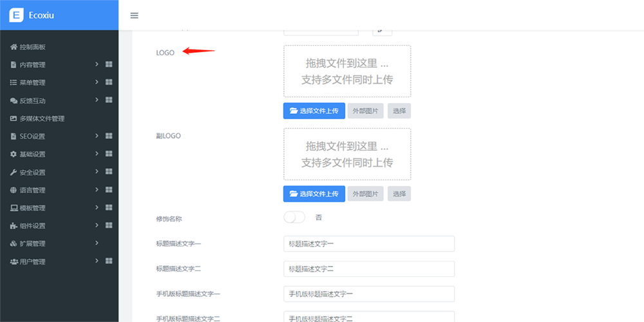Screen dimensions: 644x322
Task: Click 选择 button under 副LOGO
Action: [x=399, y=194]
